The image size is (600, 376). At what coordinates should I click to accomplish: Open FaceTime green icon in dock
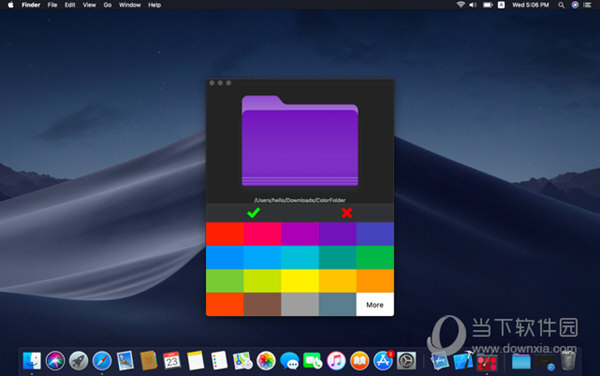313,361
